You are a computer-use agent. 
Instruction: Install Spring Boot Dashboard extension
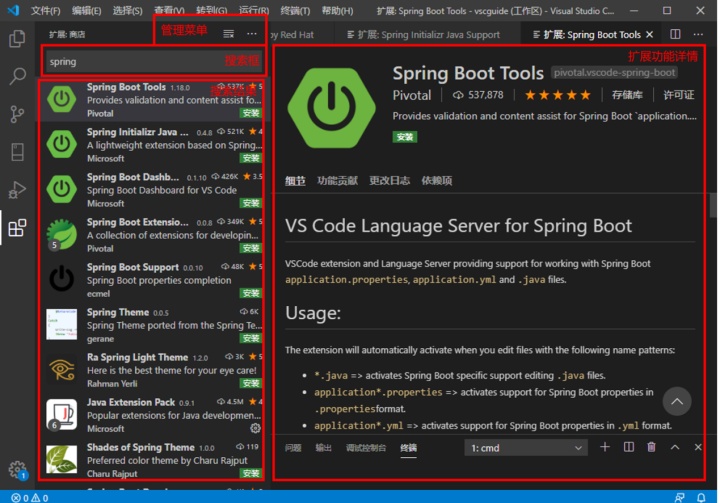coord(251,203)
